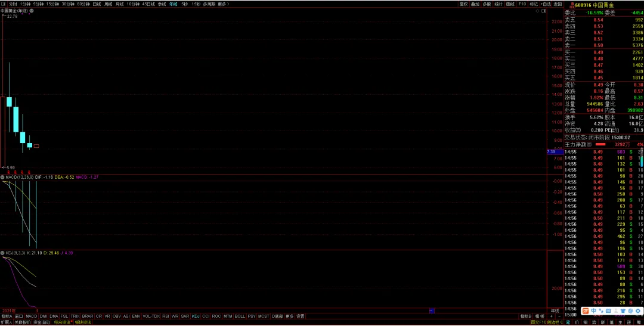Expand 更多 periods list in top bar

click(x=223, y=4)
